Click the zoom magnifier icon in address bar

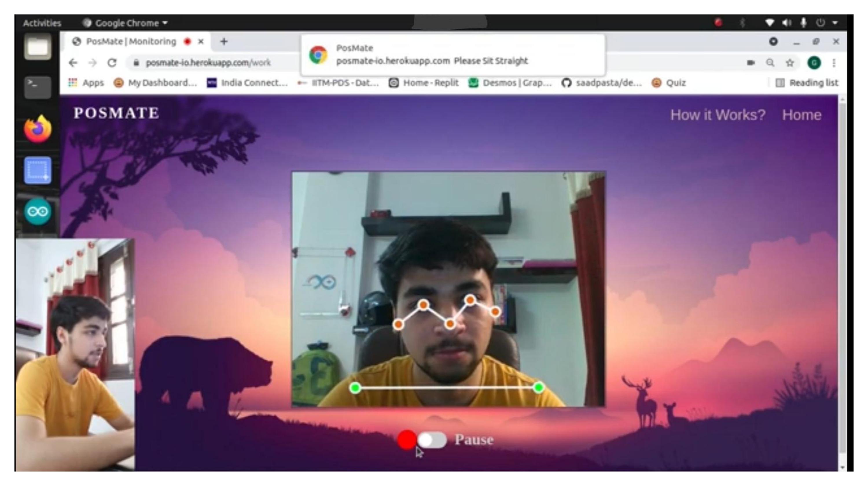coord(770,63)
